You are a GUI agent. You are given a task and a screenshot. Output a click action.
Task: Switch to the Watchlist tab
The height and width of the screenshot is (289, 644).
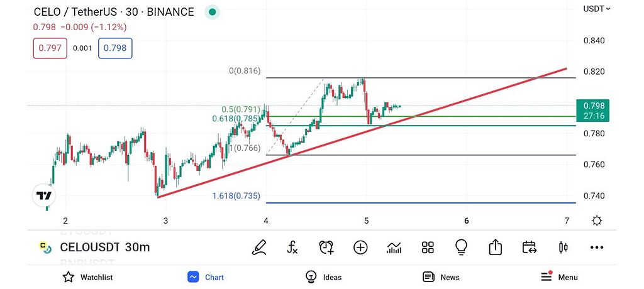pyautogui.click(x=87, y=277)
